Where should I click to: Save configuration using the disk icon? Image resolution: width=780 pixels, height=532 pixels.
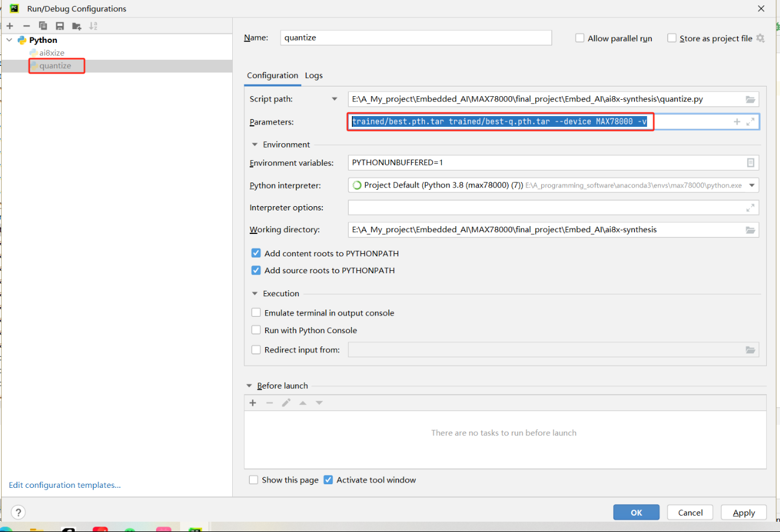[60, 26]
